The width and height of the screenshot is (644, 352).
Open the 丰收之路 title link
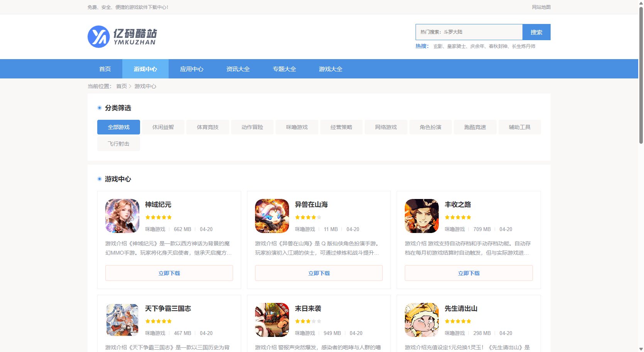coord(458,204)
